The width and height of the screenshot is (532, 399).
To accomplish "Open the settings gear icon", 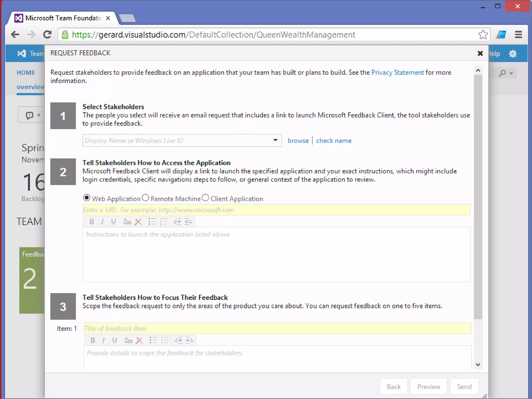I will (513, 54).
